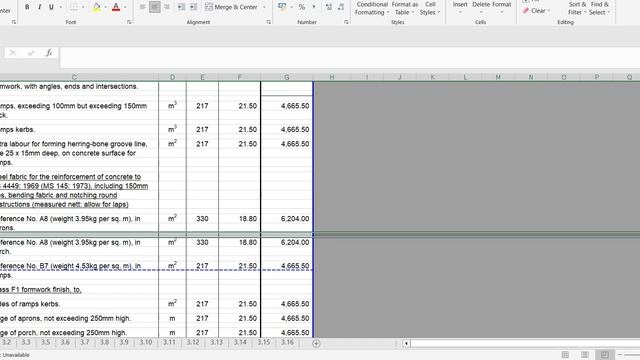This screenshot has height=360, width=640.
Task: Switch to sheet tab 3.2
Action: tap(6, 342)
